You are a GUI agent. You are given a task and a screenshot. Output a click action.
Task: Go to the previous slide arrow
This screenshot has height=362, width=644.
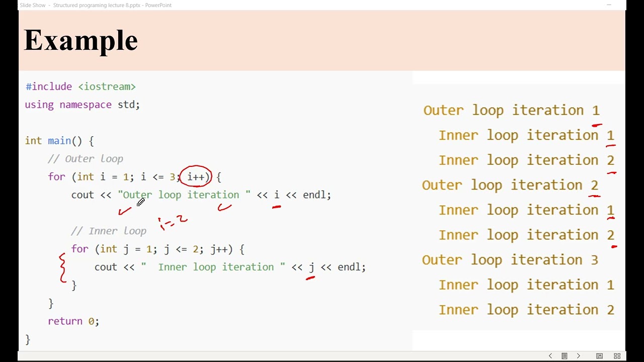pyautogui.click(x=550, y=356)
